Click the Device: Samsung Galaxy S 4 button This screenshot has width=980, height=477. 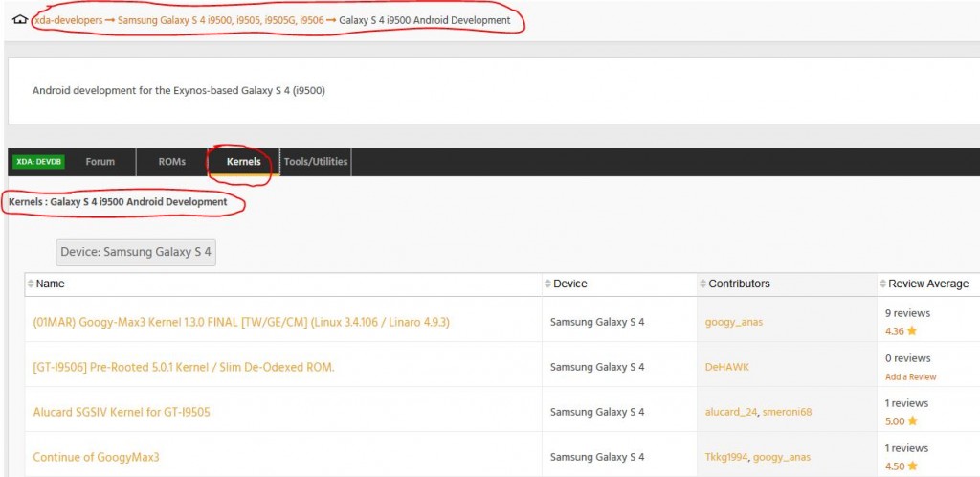tap(136, 253)
